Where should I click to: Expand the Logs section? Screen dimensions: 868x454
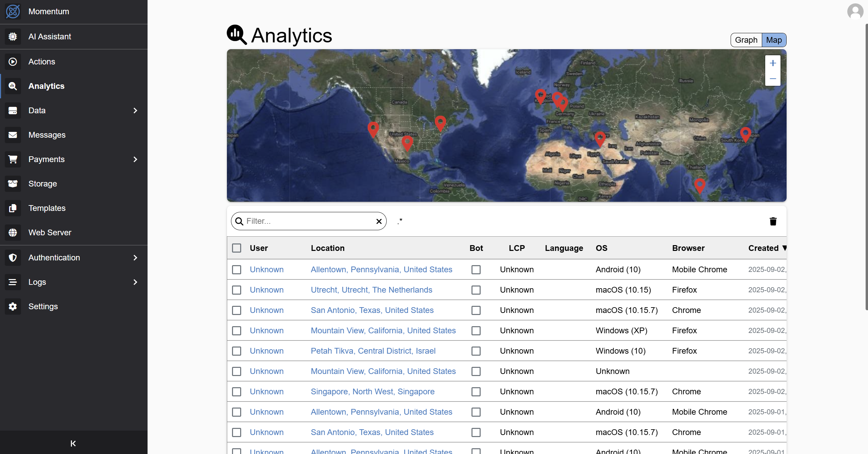point(135,282)
